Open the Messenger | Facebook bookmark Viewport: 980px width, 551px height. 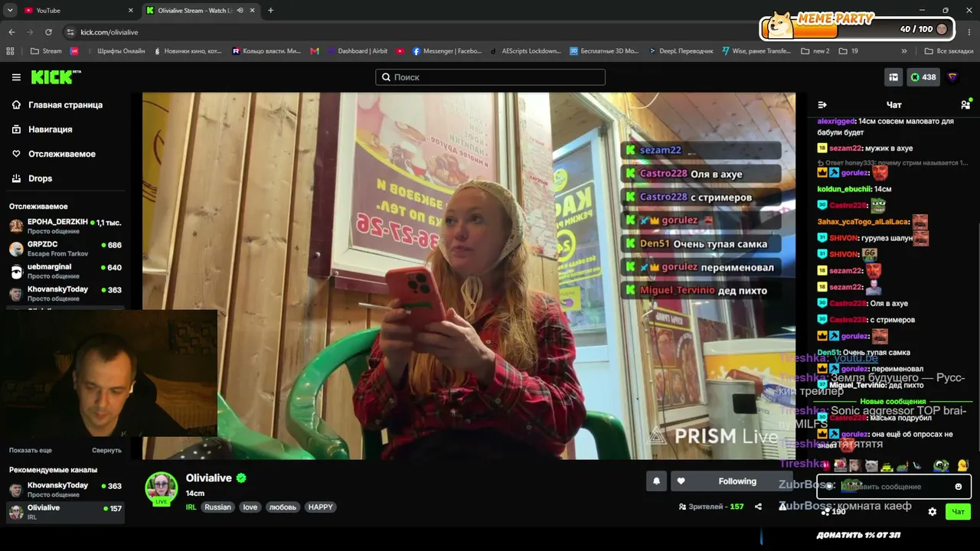(x=447, y=51)
